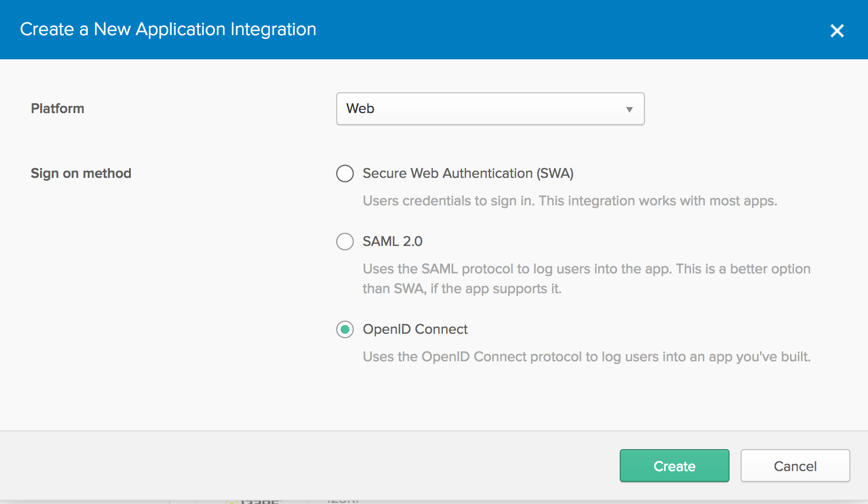The height and width of the screenshot is (504, 868).
Task: Click the Platform dropdown arrow
Action: click(630, 109)
